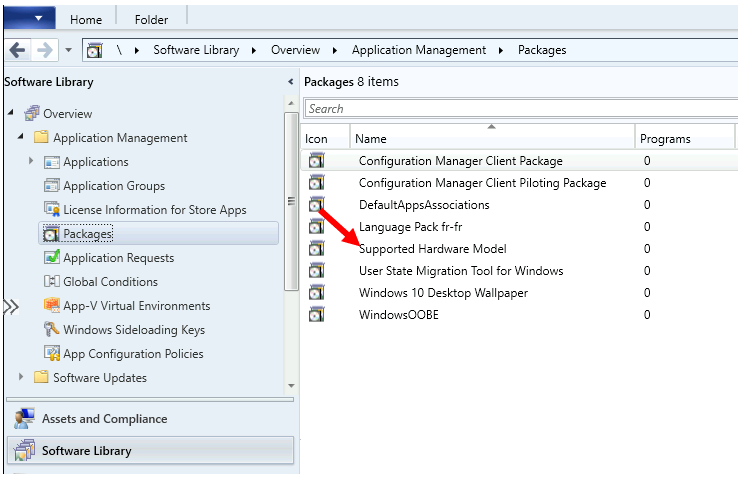Click the Back navigation arrow
This screenshot has height=478, width=742.
point(18,50)
